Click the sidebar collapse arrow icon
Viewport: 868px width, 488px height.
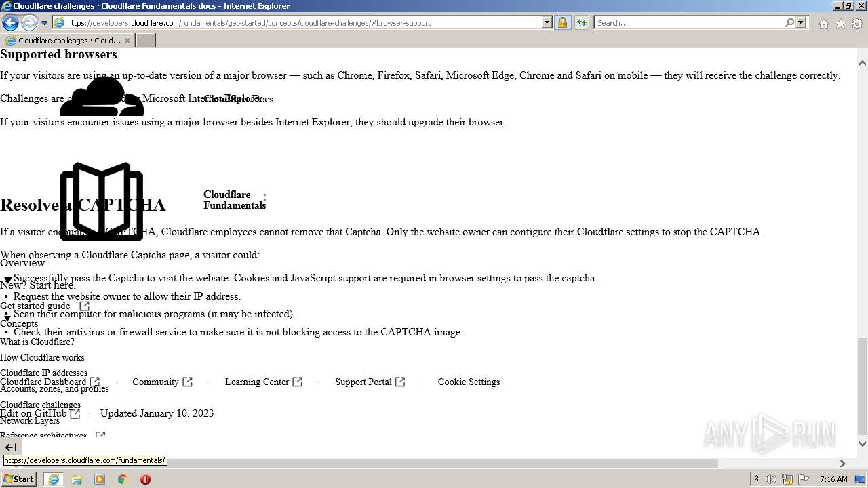(10, 447)
